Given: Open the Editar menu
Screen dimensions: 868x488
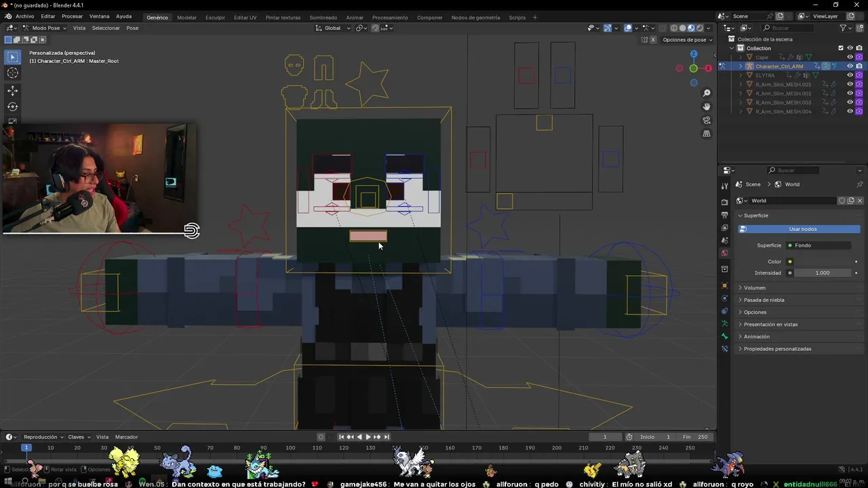Looking at the screenshot, I should pyautogui.click(x=47, y=16).
